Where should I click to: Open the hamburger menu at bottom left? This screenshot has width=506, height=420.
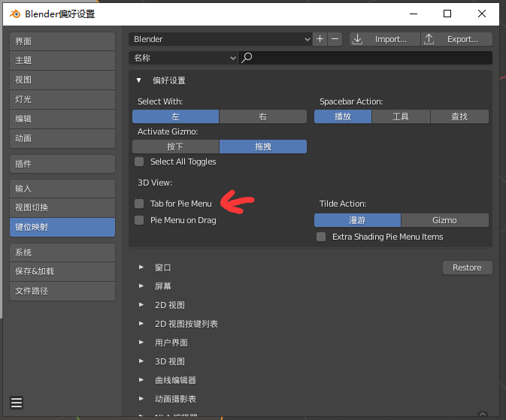tap(17, 403)
